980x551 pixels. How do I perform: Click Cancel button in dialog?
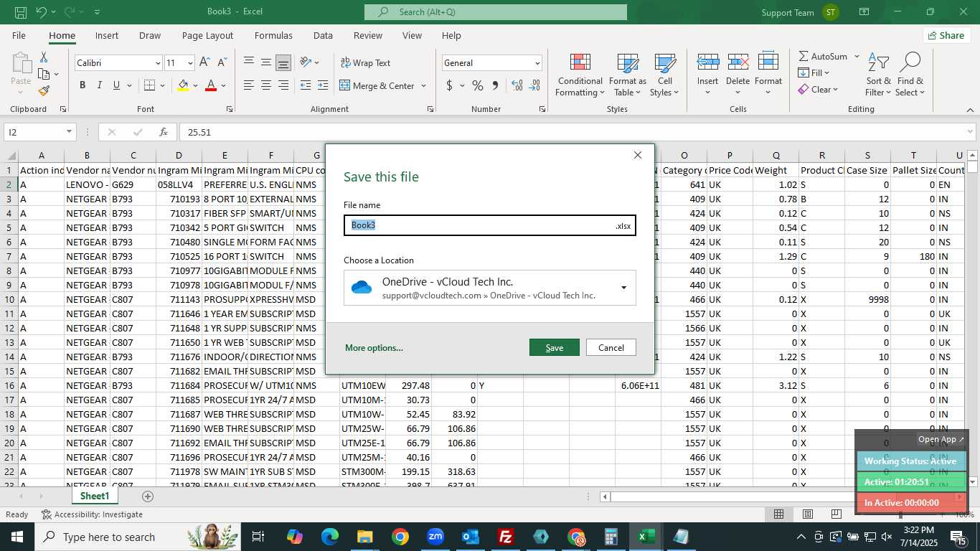pos(611,347)
